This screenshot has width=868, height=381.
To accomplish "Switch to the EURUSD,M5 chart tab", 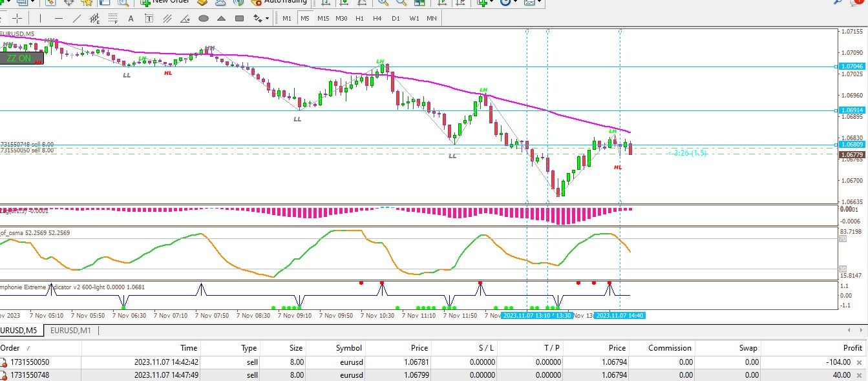I will 21,331.
